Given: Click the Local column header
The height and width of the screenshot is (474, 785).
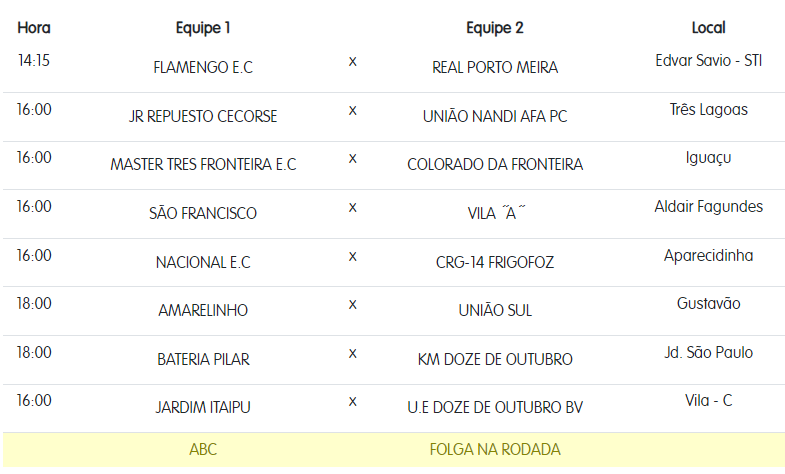Looking at the screenshot, I should coord(708,28).
